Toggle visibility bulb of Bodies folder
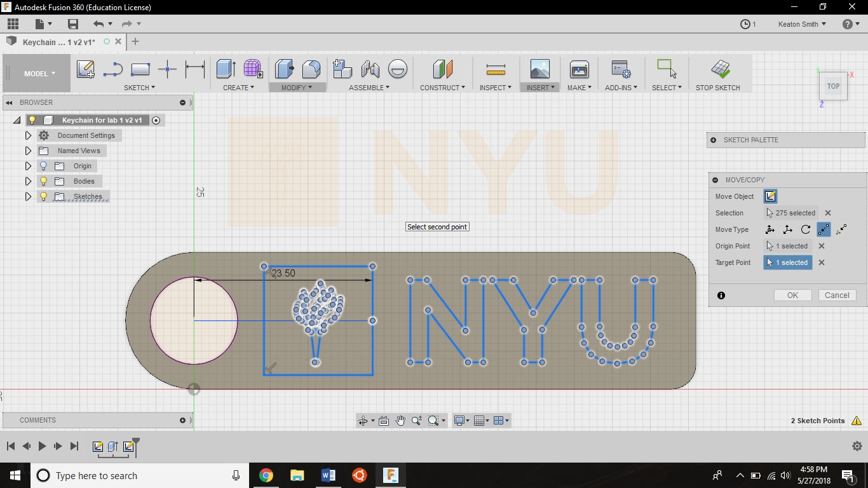868x488 pixels. pyautogui.click(x=43, y=181)
